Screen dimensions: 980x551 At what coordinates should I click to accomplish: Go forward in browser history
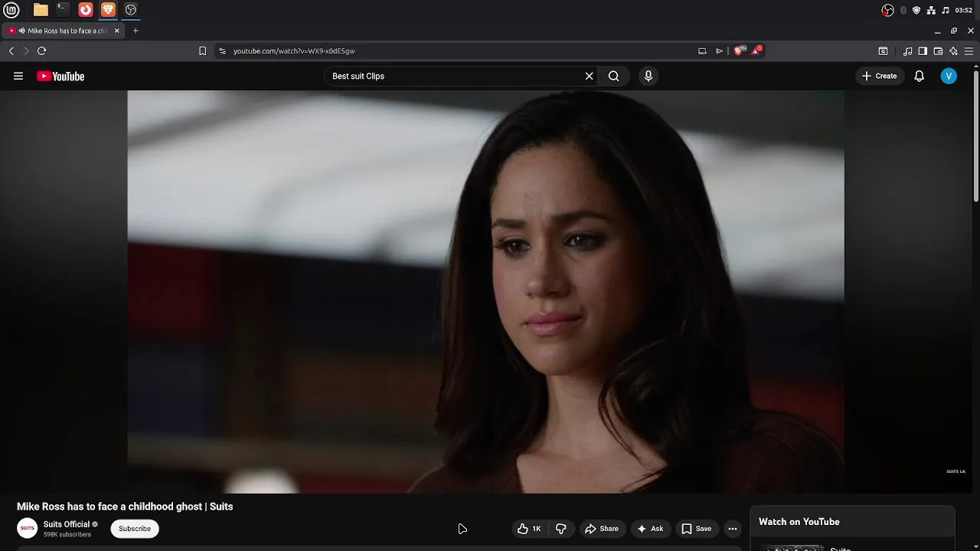[26, 51]
